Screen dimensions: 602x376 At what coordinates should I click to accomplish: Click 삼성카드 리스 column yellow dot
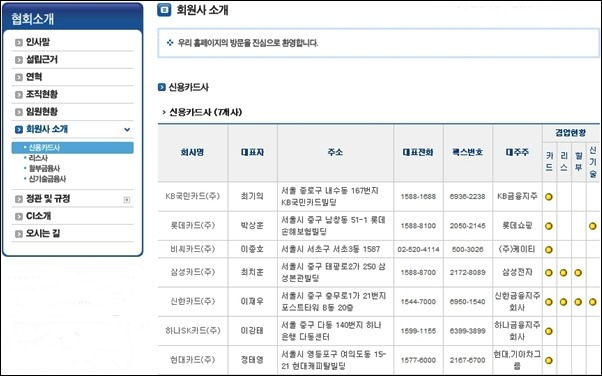(564, 273)
